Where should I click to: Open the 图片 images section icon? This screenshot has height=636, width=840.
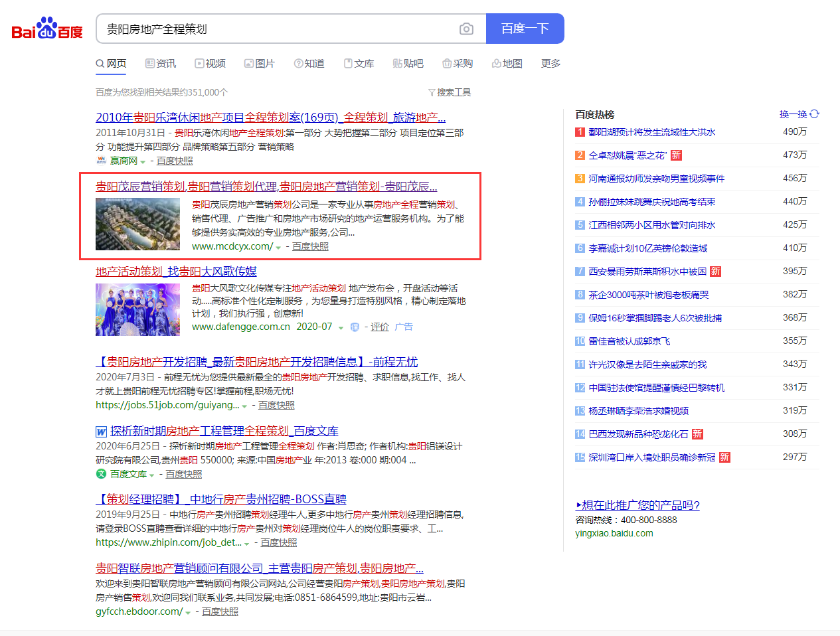click(248, 62)
